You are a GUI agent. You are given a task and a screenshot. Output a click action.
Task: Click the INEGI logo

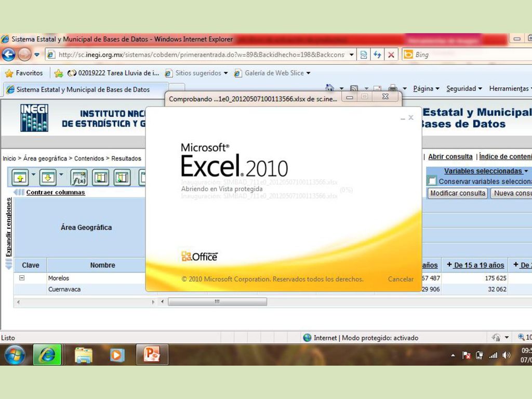34,118
